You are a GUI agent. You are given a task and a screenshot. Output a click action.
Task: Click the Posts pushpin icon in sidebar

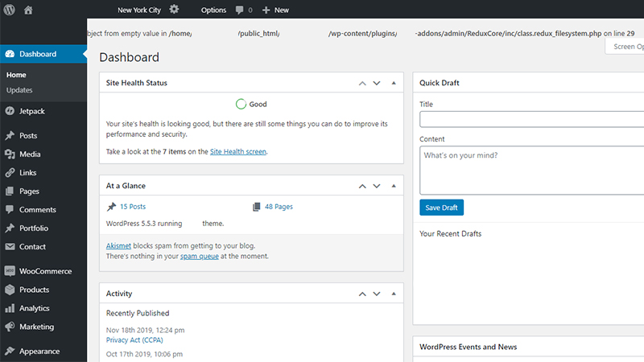coord(10,135)
